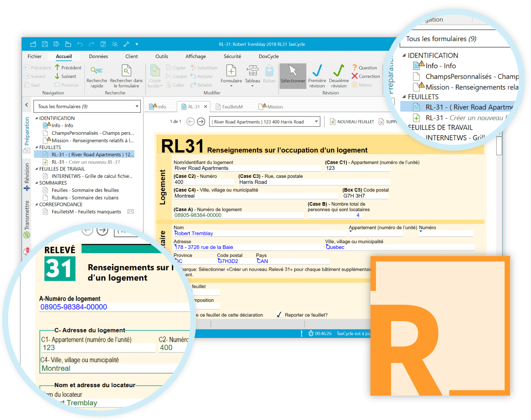Open Feuilles - Sommaire des feuilles
Viewport: 531px width, 420px height.
tap(81, 190)
